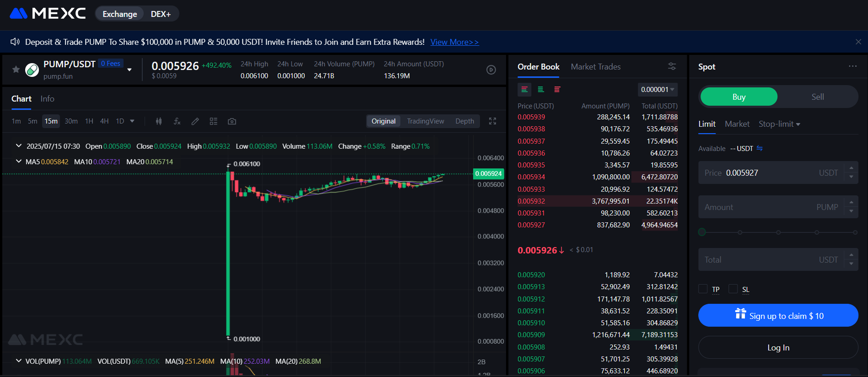Select 1m timeframe
Screen dimensions: 868x377
(16, 121)
